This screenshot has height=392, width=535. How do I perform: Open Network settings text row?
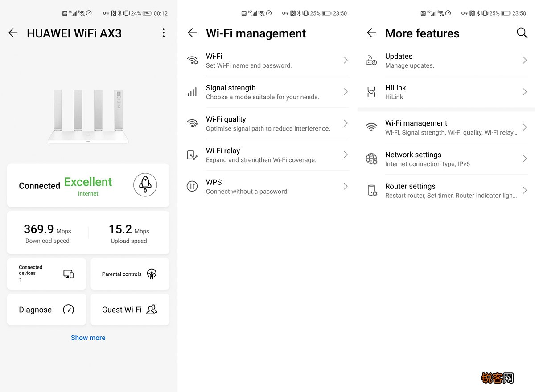click(x=446, y=159)
